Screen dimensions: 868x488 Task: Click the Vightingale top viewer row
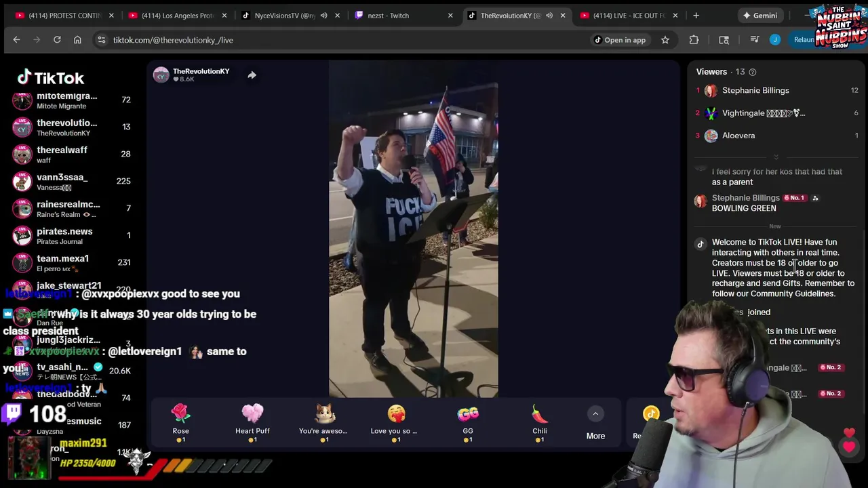click(777, 113)
